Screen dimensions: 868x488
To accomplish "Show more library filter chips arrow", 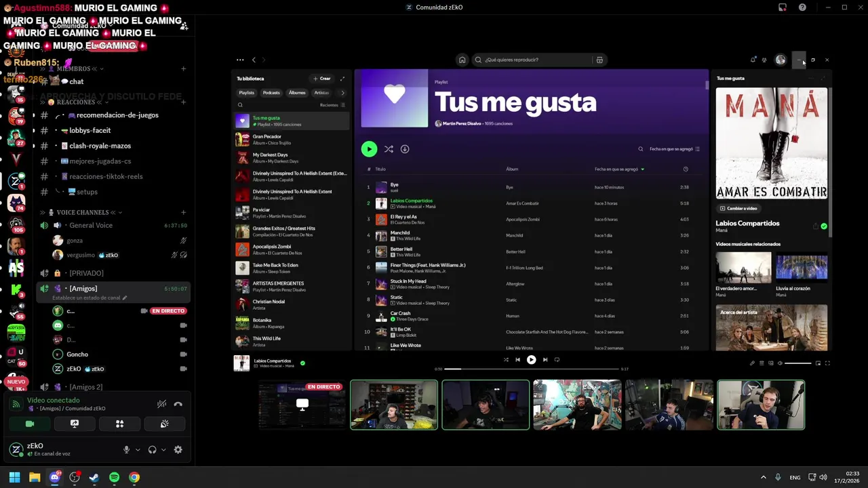I will coord(342,93).
